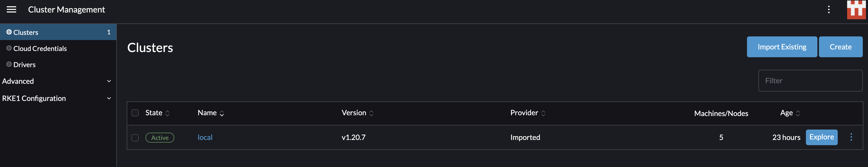
Task: Click the Create button
Action: [840, 47]
